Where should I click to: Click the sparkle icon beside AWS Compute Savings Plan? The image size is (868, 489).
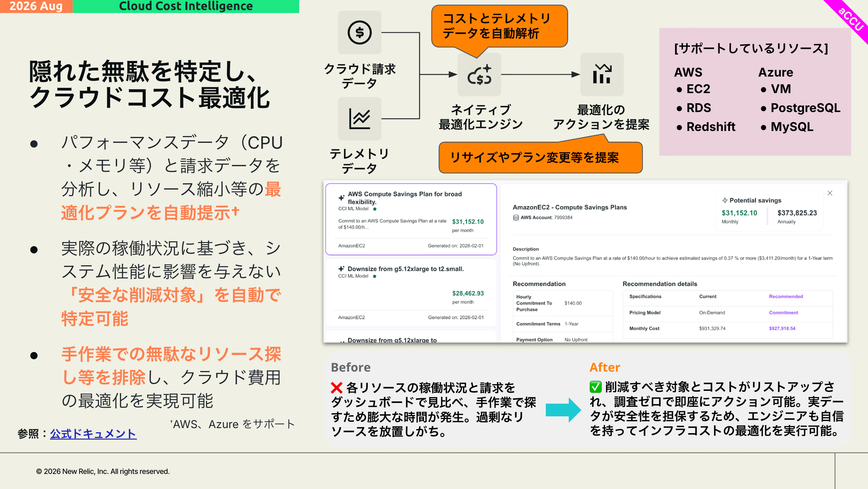[x=341, y=197]
